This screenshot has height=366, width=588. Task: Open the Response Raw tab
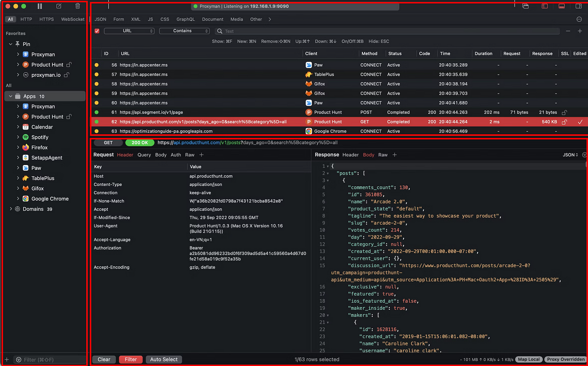pos(383,155)
